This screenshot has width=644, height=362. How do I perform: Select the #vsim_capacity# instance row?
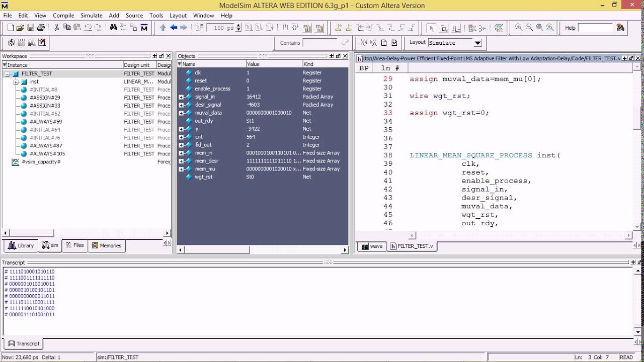(87, 162)
